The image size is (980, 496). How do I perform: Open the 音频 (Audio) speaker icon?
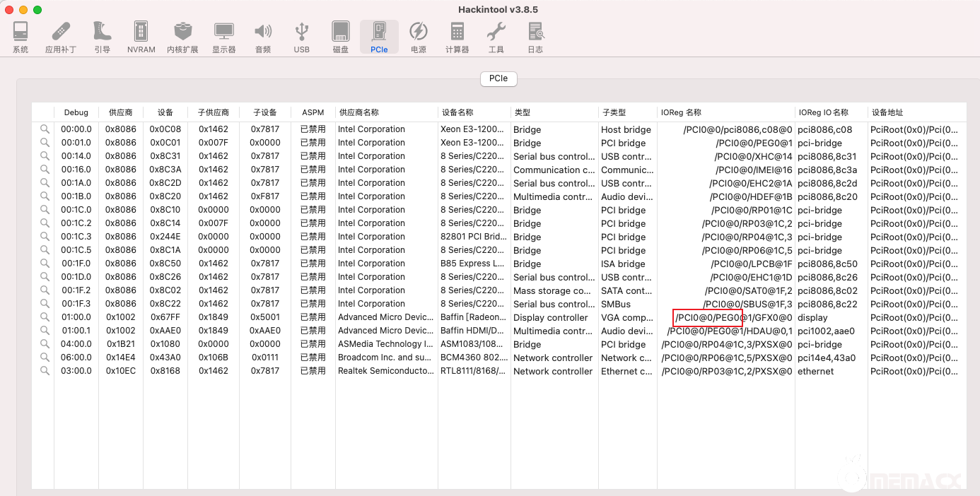[263, 37]
